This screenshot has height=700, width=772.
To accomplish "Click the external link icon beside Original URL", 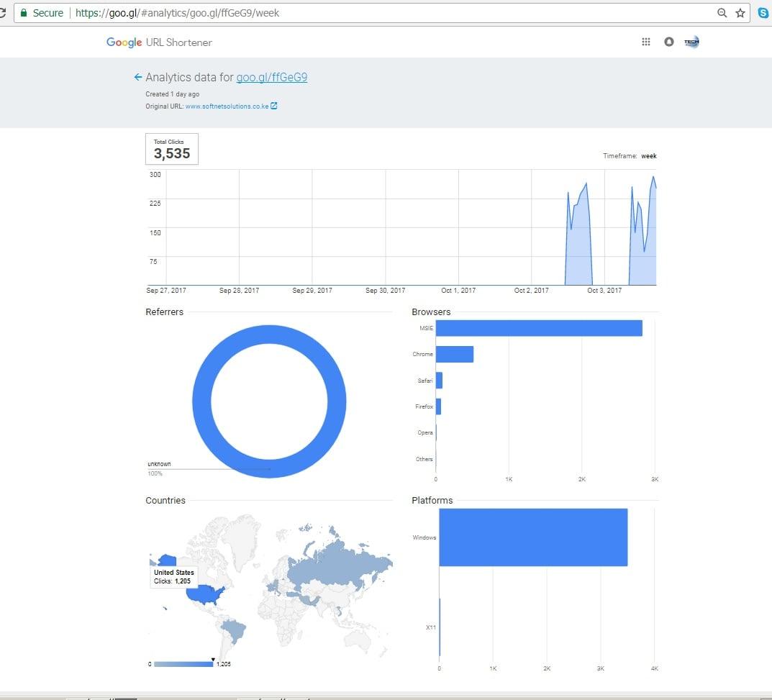I will click(x=274, y=106).
